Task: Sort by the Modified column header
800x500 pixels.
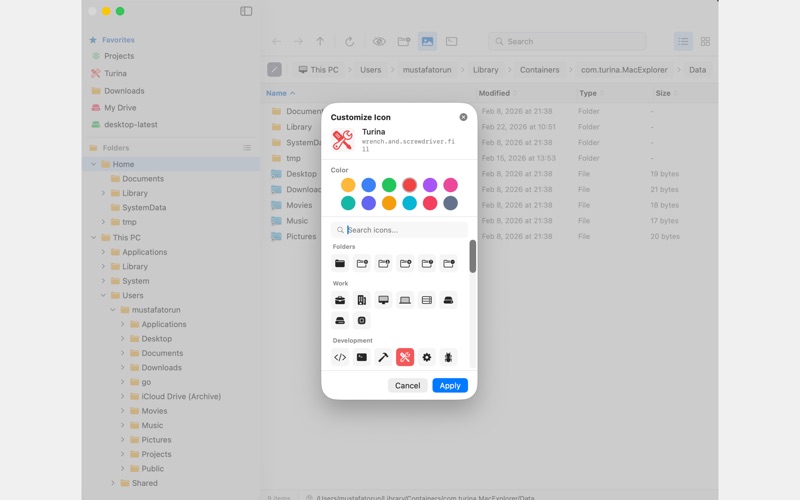Action: click(494, 93)
